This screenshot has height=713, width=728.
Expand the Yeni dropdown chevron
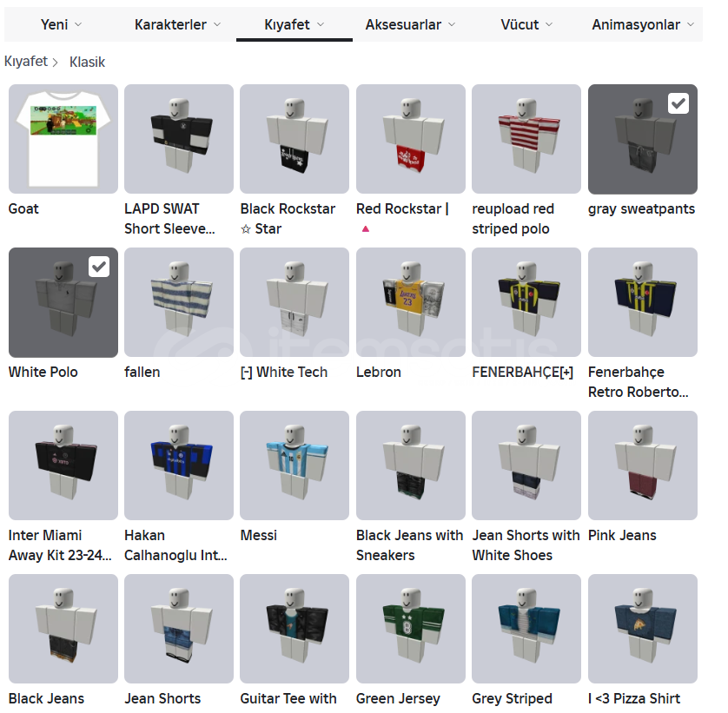pos(78,24)
